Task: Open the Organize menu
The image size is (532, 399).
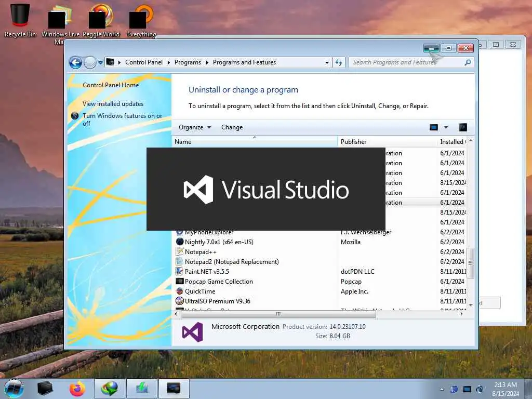Action: click(x=195, y=127)
